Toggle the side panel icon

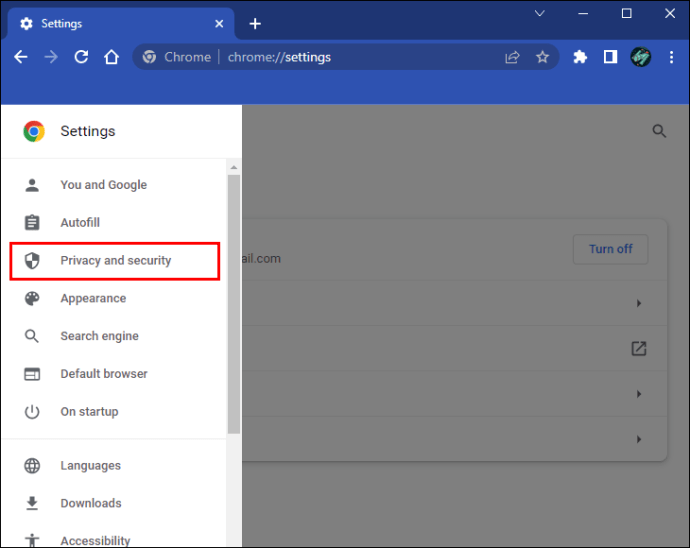(610, 57)
